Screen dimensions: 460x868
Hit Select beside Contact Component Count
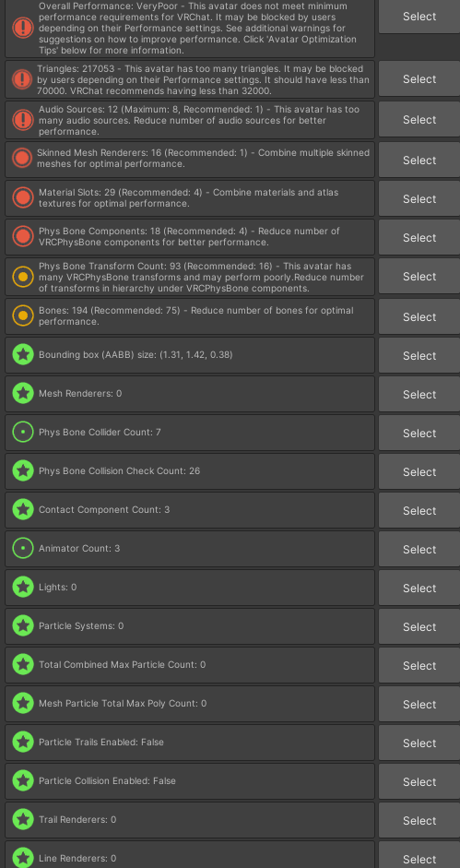419,510
